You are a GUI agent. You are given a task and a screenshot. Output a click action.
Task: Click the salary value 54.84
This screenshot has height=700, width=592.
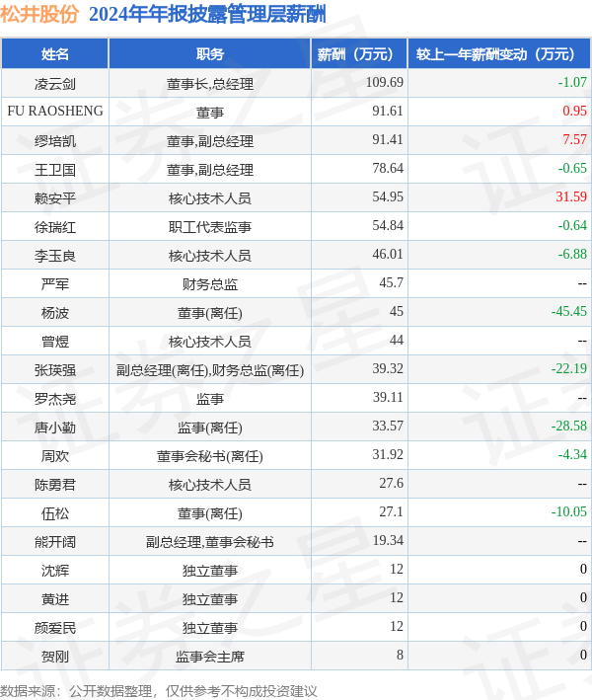tap(388, 225)
